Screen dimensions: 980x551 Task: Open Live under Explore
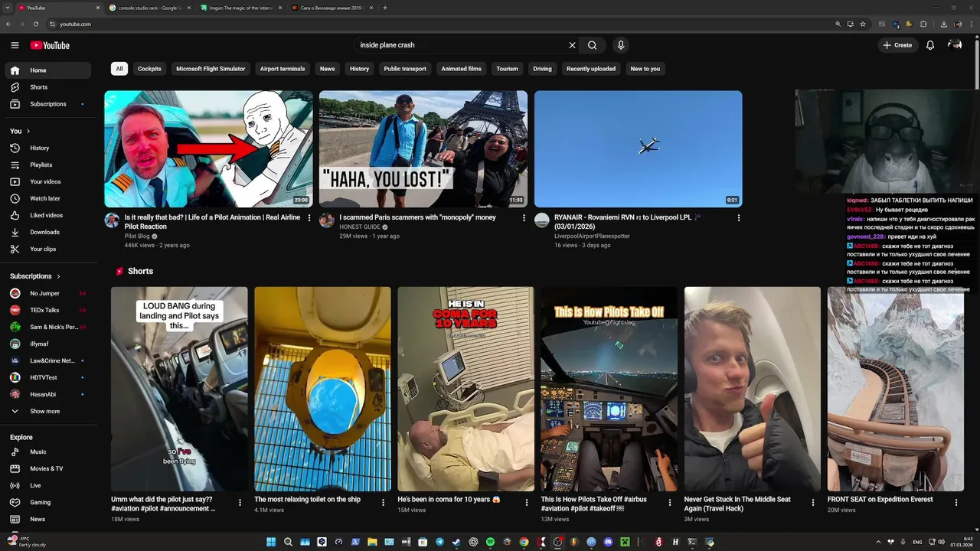point(47,485)
